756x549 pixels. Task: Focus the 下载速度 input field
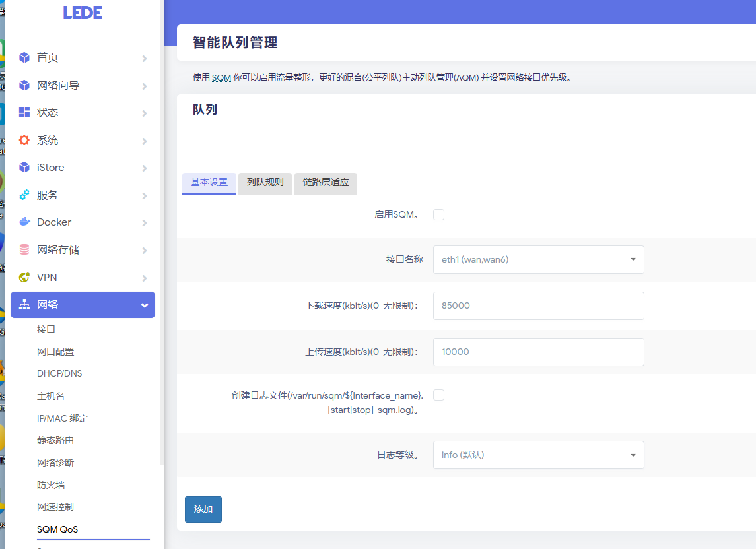click(539, 306)
